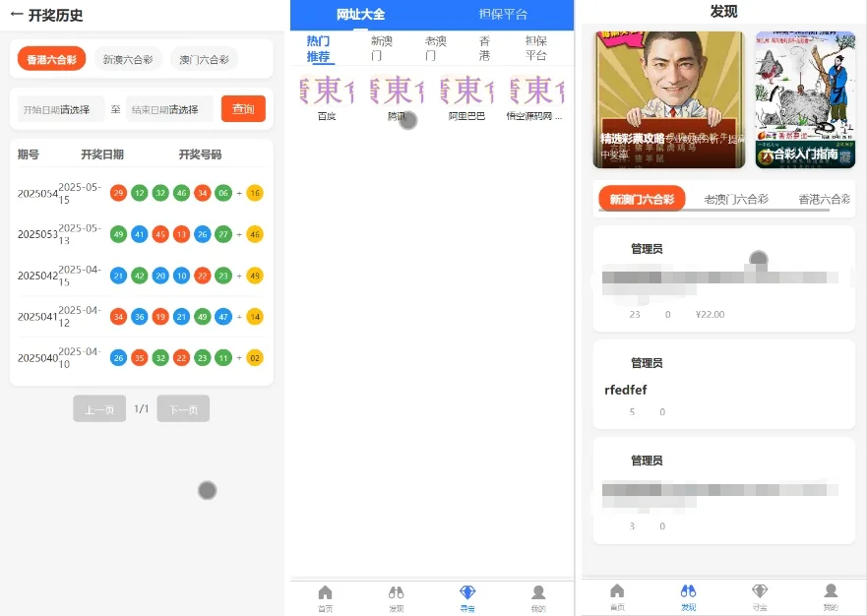
Task: Open the 开始日期 date picker
Action: (61, 109)
